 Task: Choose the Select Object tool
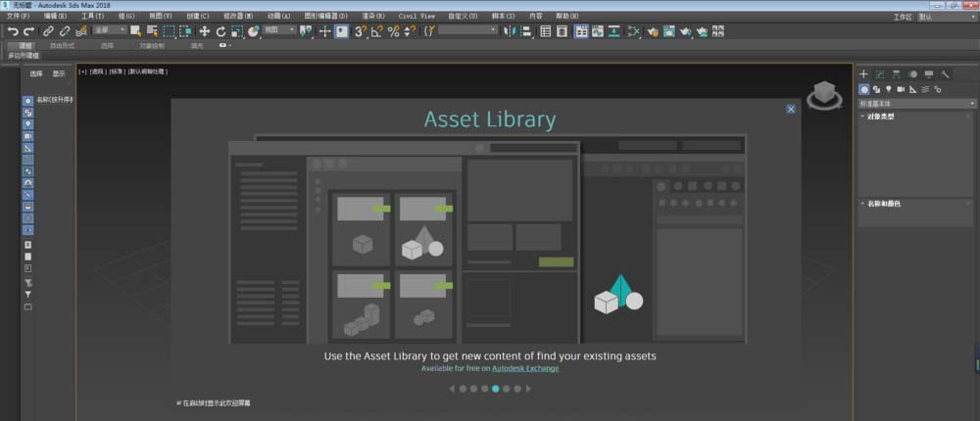[x=135, y=31]
